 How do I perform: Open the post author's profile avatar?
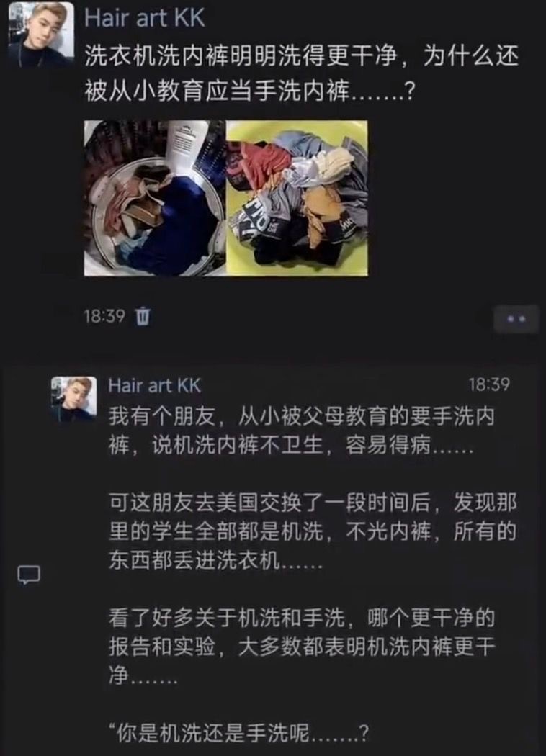tap(42, 35)
